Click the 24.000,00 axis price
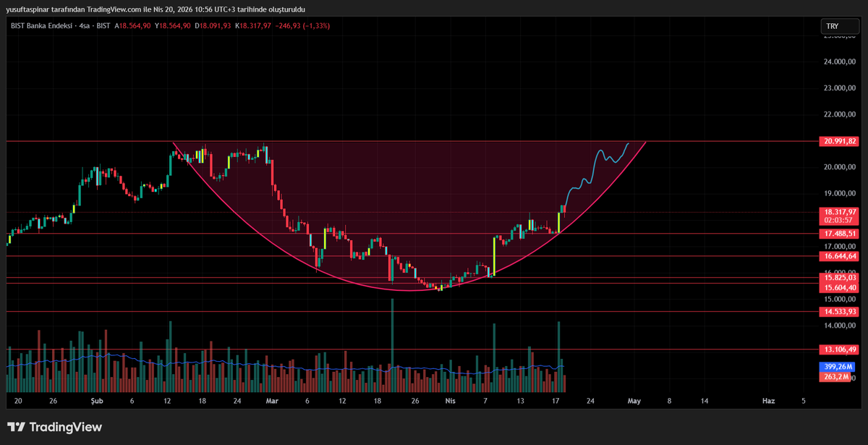Viewport: 868px width, 445px height. coord(840,62)
